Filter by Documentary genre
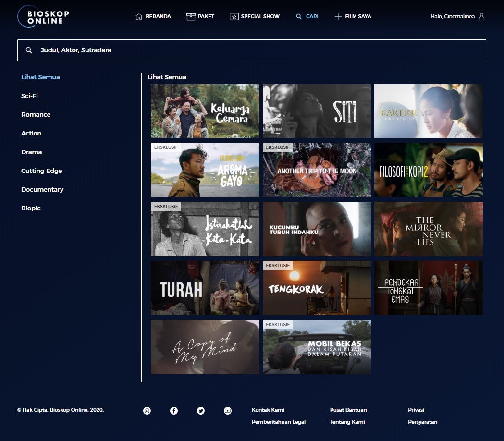The height and width of the screenshot is (441, 504). click(x=42, y=189)
